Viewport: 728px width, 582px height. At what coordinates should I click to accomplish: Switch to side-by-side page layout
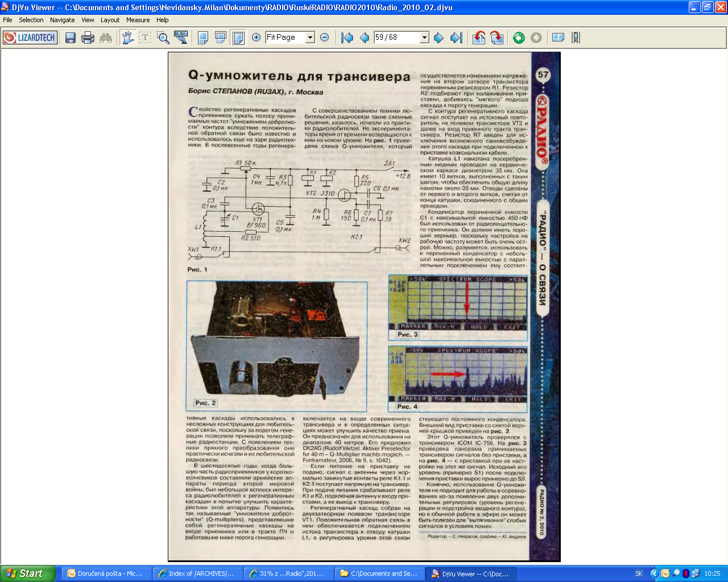point(239,38)
